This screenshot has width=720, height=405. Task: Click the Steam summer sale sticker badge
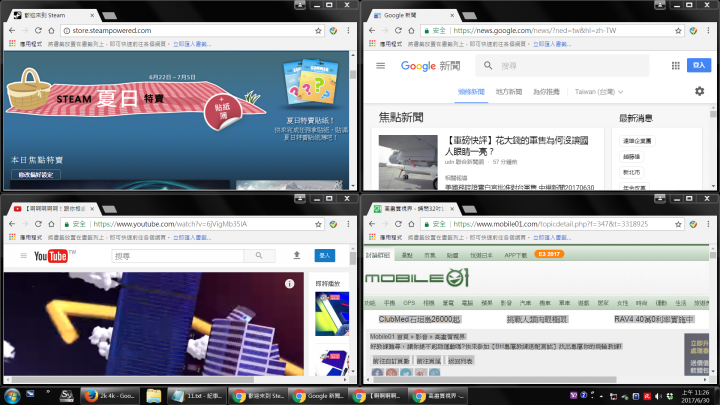click(x=223, y=112)
